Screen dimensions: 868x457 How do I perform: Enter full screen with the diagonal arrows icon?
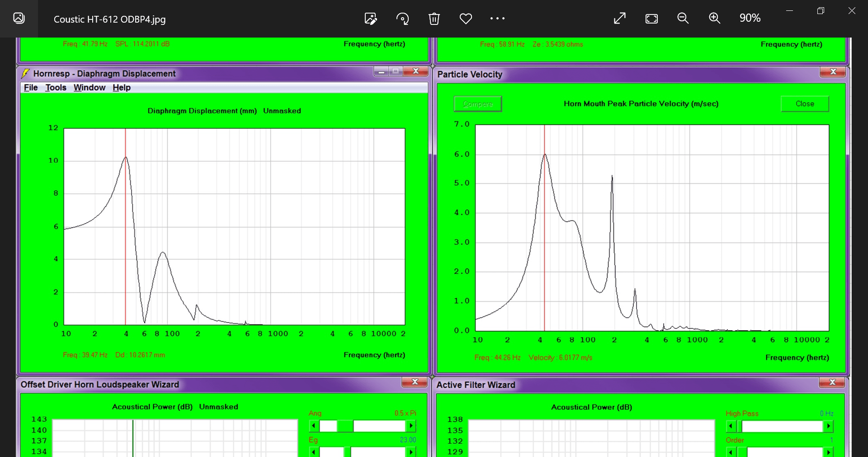tap(620, 18)
